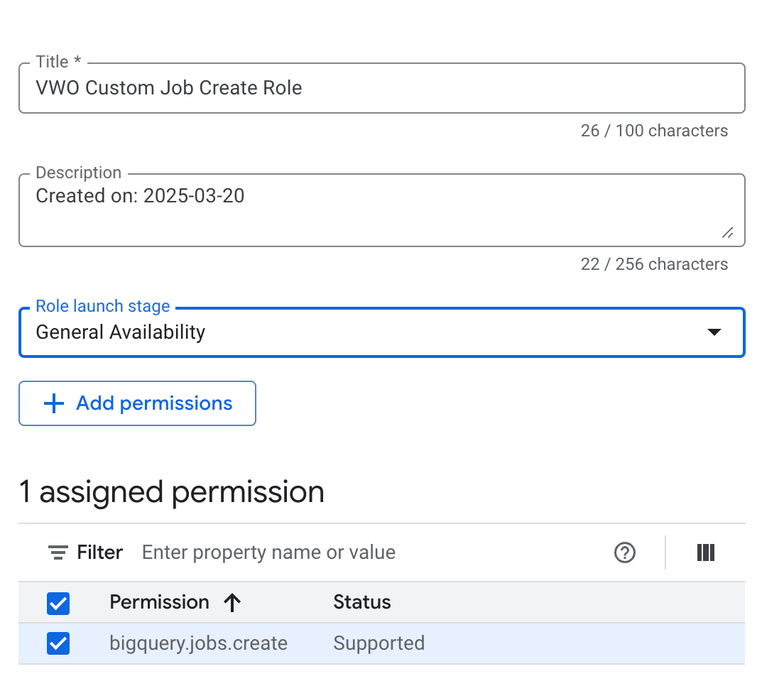The height and width of the screenshot is (686, 784).
Task: Click the resize handle of Description box
Action: pos(727,232)
